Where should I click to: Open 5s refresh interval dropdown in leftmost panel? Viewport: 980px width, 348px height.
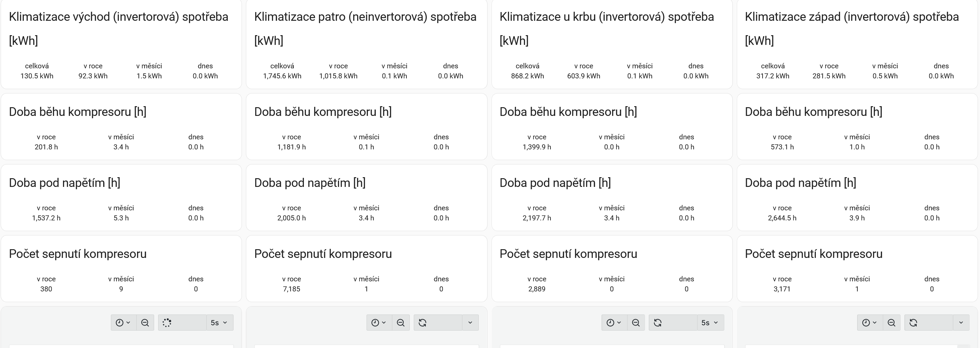(219, 323)
